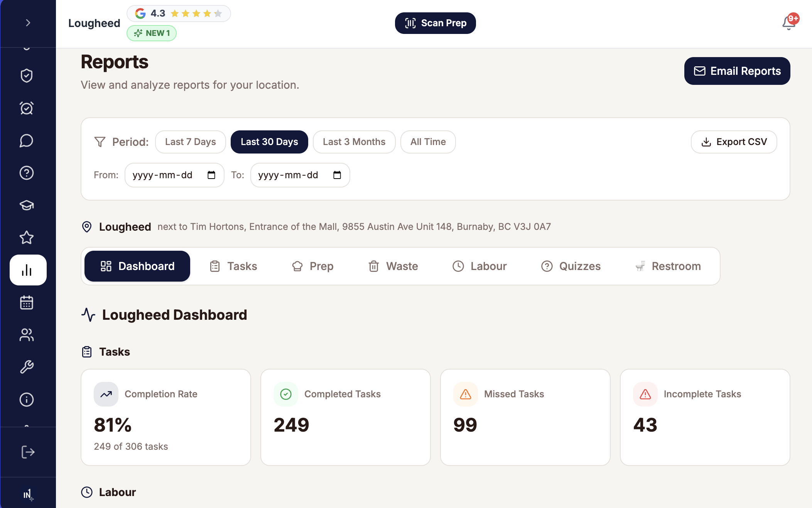Image resolution: width=812 pixels, height=508 pixels.
Task: Open the calendar sidebar icon
Action: 27,302
